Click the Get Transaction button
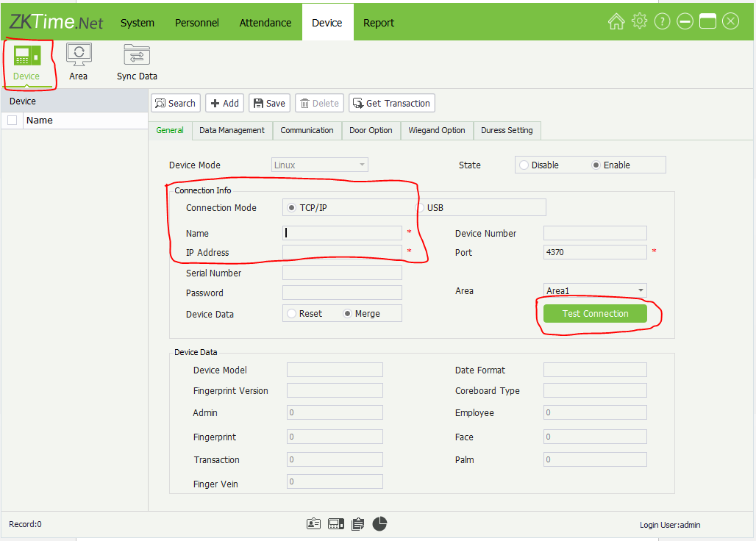Screen dimensions: 756x541 [391, 104]
